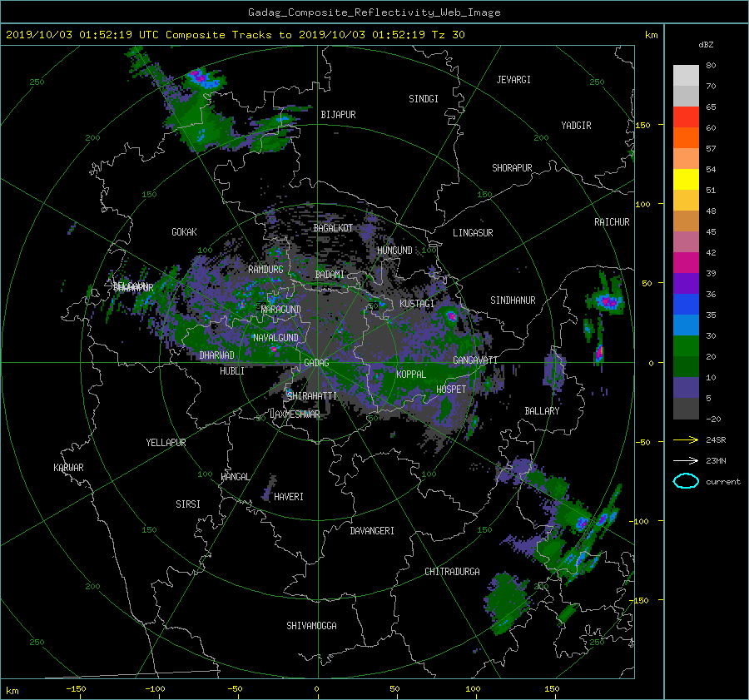Select the YADGIR city label

point(576,126)
